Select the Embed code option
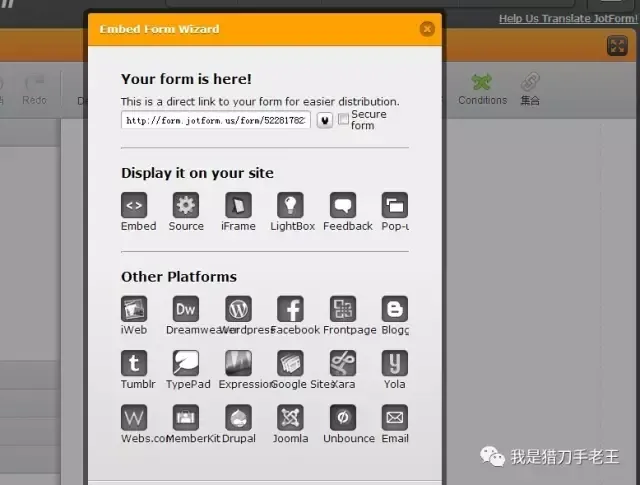The image size is (640, 485). [x=134, y=205]
